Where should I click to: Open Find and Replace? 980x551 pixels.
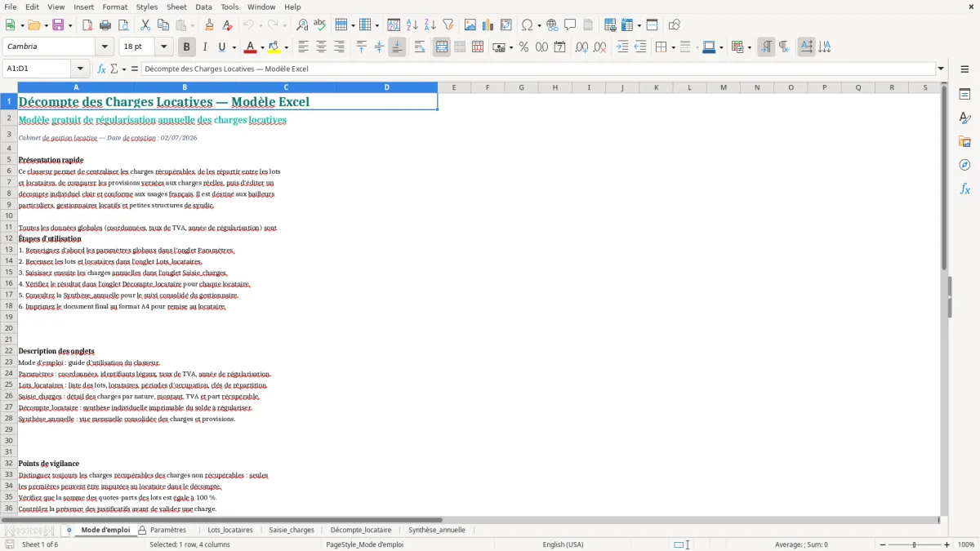(302, 25)
